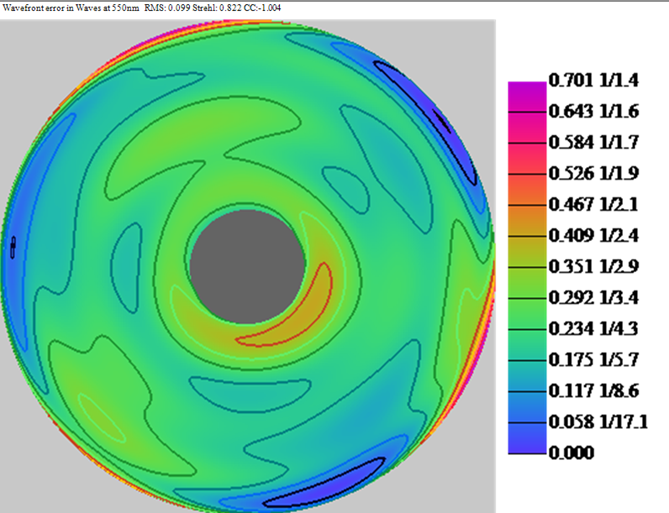Click the 0.058 1/17.1 legend label
Screen dimensions: 669x513
[598, 422]
